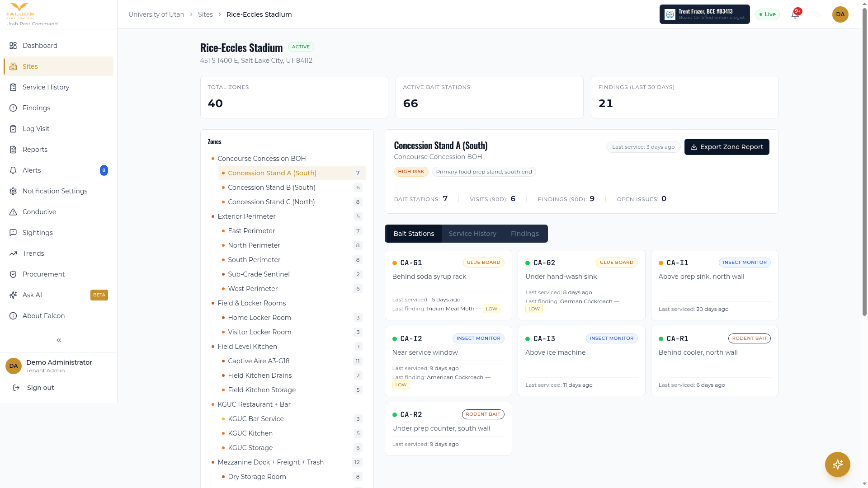The width and height of the screenshot is (868, 488).
Task: Open the floating AI assistant button
Action: (838, 465)
